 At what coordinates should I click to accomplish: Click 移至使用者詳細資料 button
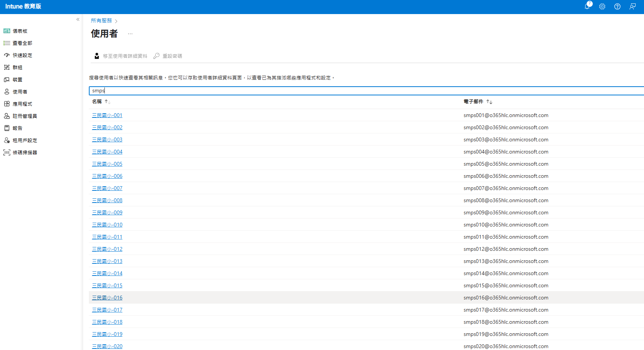[121, 56]
